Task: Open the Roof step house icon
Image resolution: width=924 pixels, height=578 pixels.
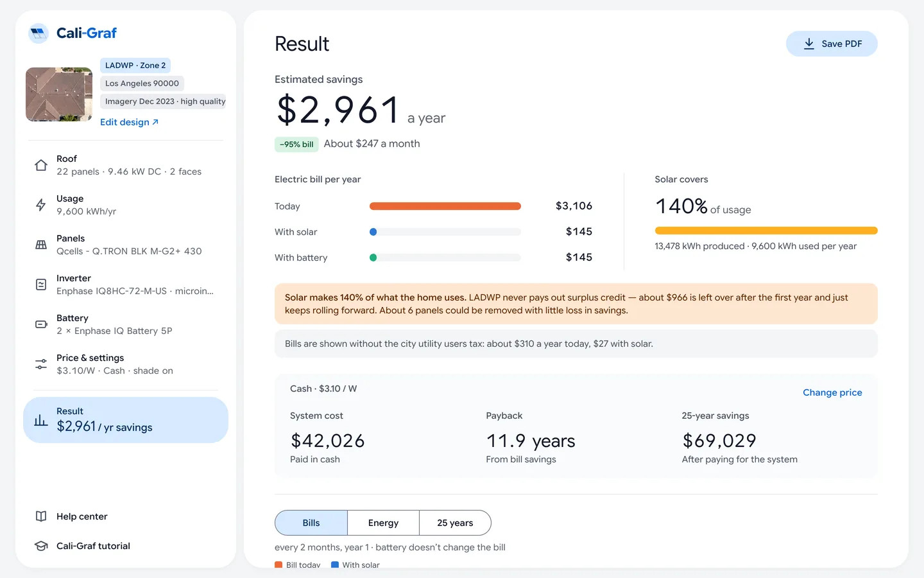Action: 41,165
